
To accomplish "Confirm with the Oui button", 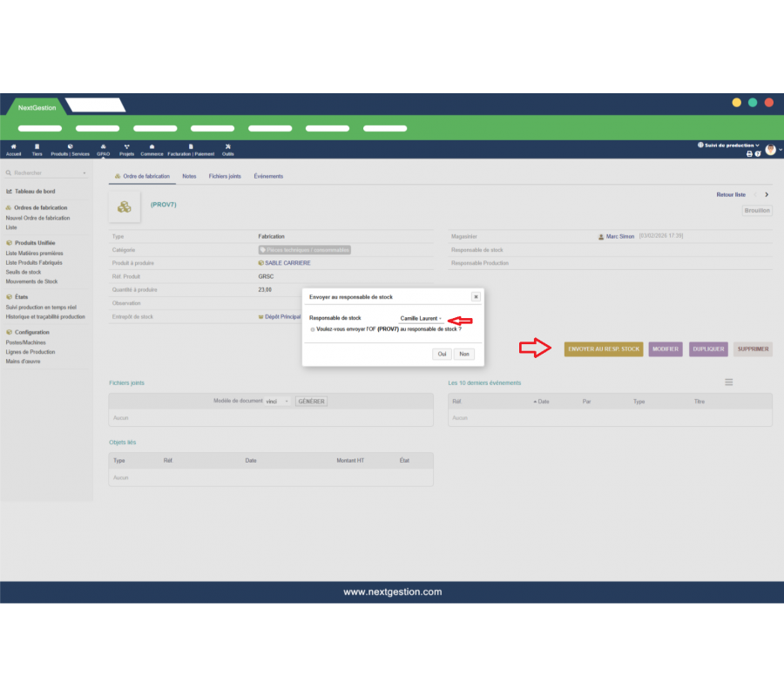I will 443,354.
